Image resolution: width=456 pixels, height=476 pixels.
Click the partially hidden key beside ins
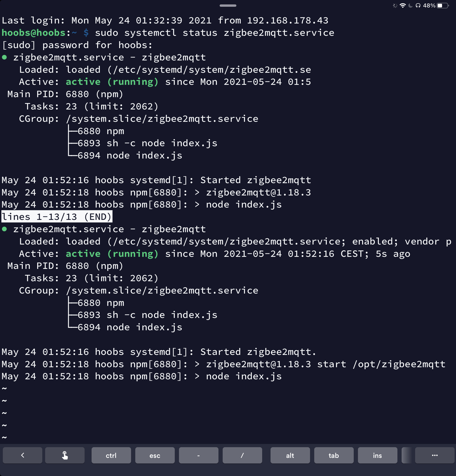pos(407,455)
